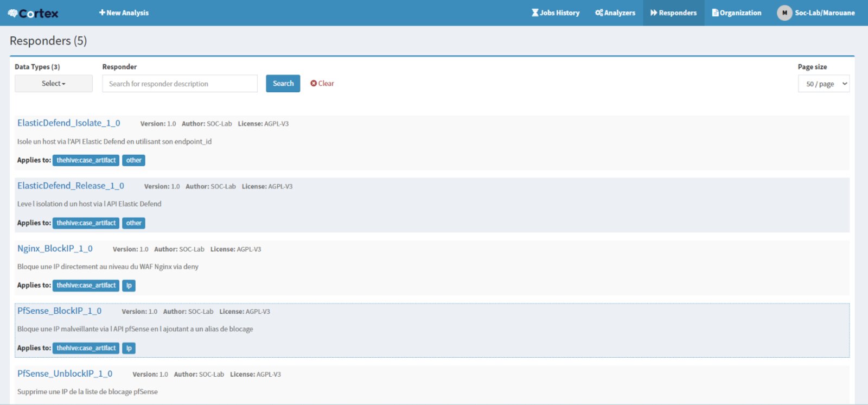868x405 pixels.
Task: Click thehive:case_artifact tag under Nginx_BlockIP
Action: point(86,286)
